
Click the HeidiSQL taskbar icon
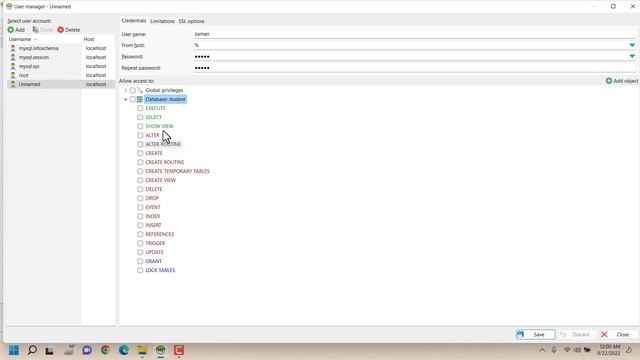[x=160, y=350]
